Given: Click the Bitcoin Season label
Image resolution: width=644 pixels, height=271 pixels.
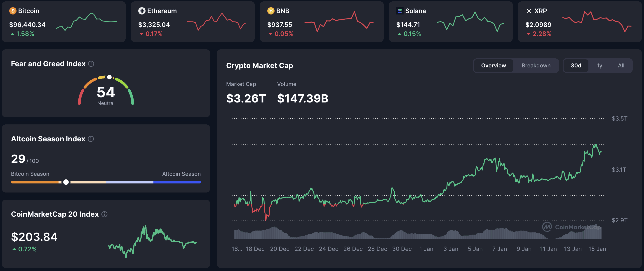Looking at the screenshot, I should coord(30,174).
